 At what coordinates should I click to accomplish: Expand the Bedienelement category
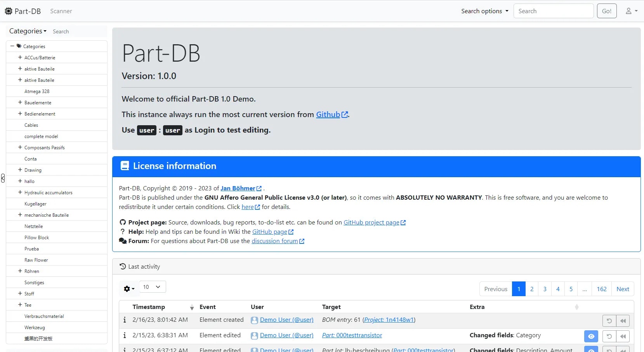click(20, 114)
